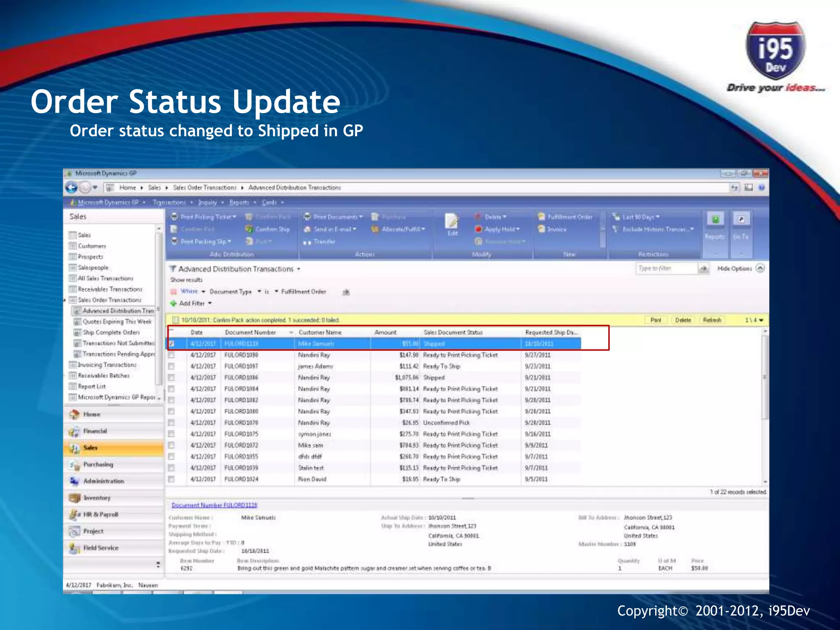Image resolution: width=840 pixels, height=630 pixels.
Task: Click the Home navigation pane icon
Action: [74, 415]
